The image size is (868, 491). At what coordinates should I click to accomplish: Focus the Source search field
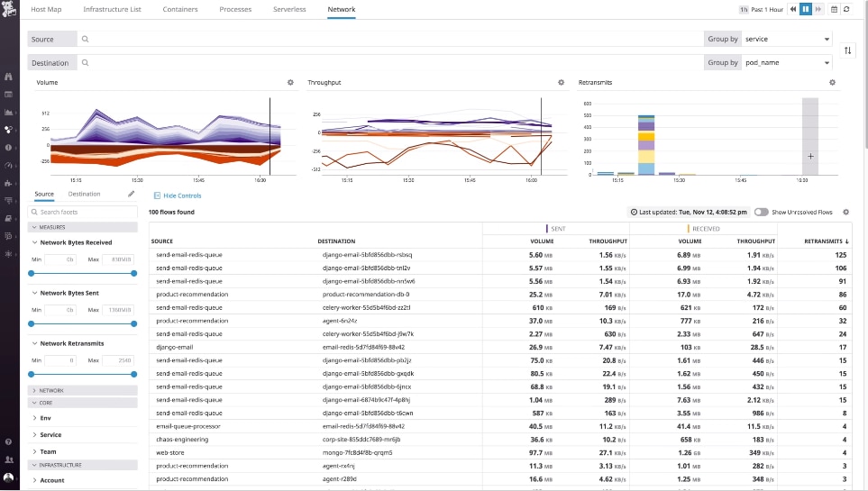390,39
